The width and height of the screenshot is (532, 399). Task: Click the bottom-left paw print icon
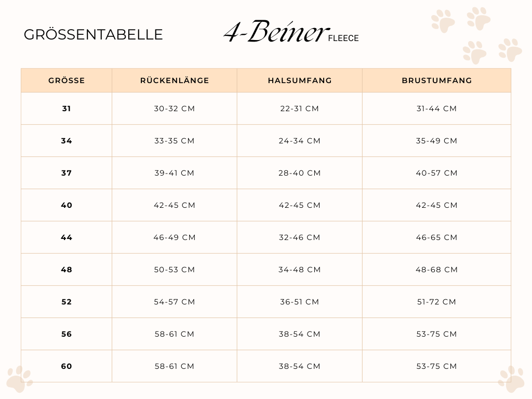click(19, 379)
